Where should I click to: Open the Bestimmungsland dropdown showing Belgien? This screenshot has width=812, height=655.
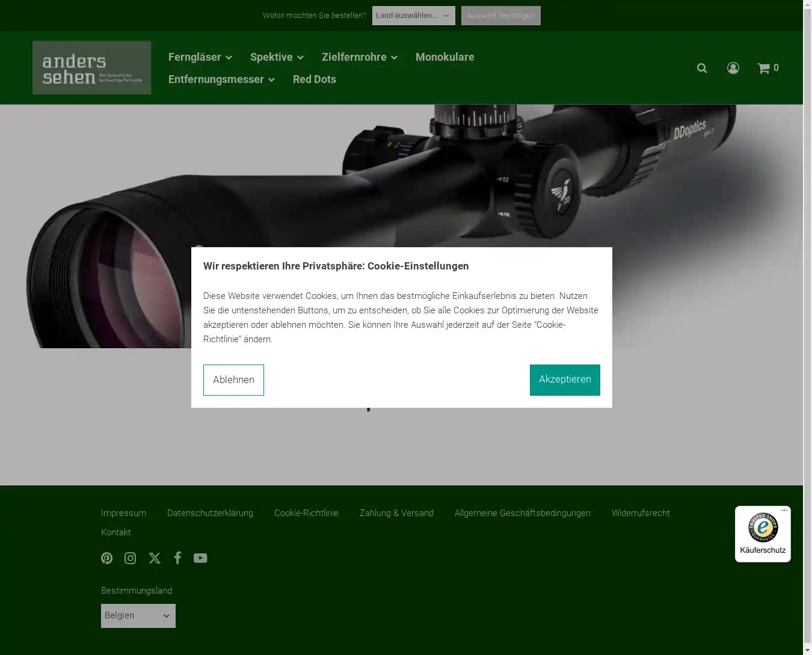[138, 616]
